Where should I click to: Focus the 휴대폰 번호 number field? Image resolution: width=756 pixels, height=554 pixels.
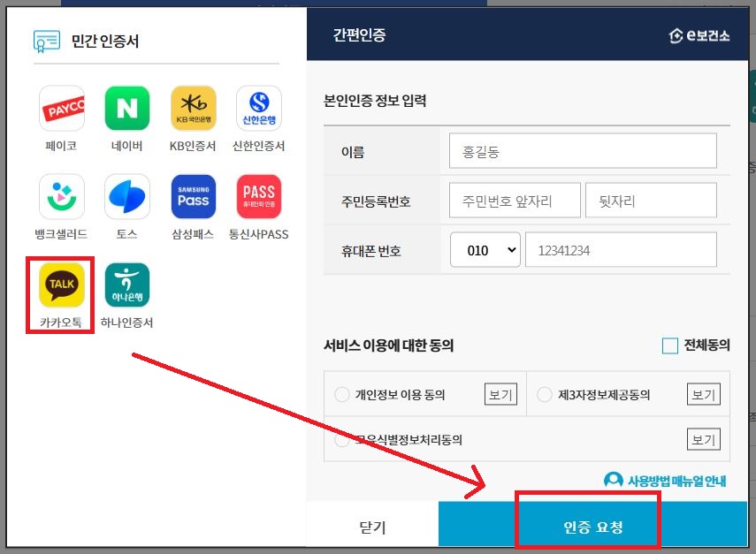[x=621, y=250]
